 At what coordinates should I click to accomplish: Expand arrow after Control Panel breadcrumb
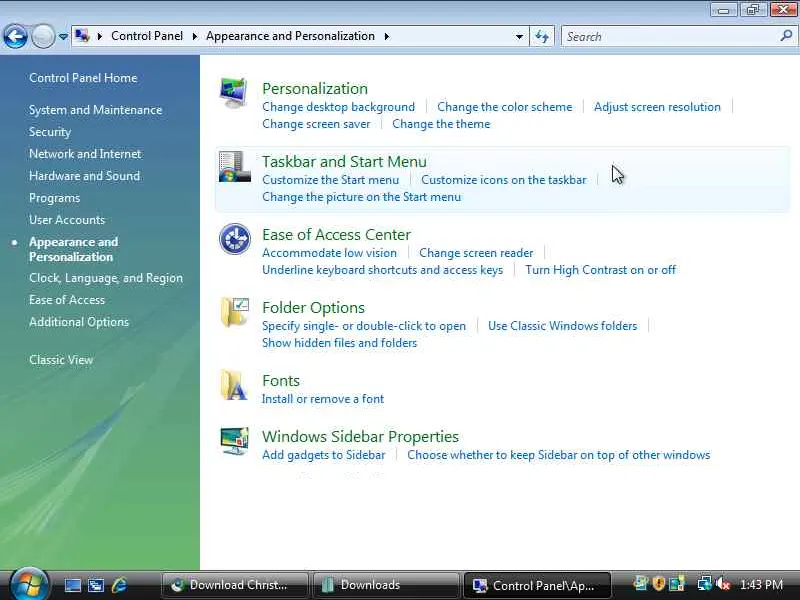click(194, 36)
